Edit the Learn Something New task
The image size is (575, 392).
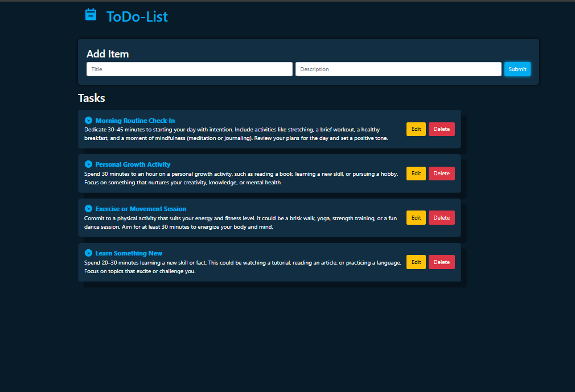pos(416,262)
